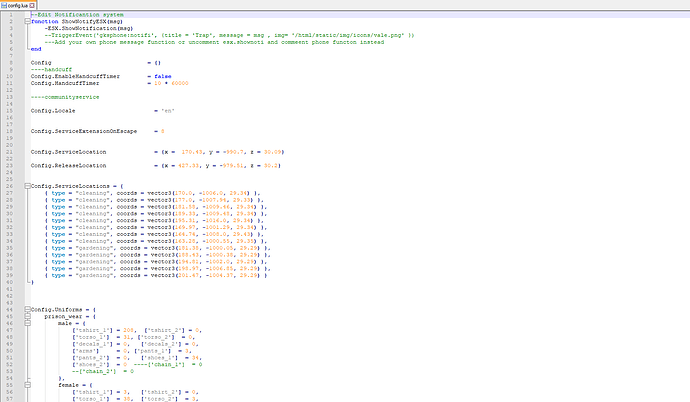Place cursor on the 'false' value

[163, 75]
